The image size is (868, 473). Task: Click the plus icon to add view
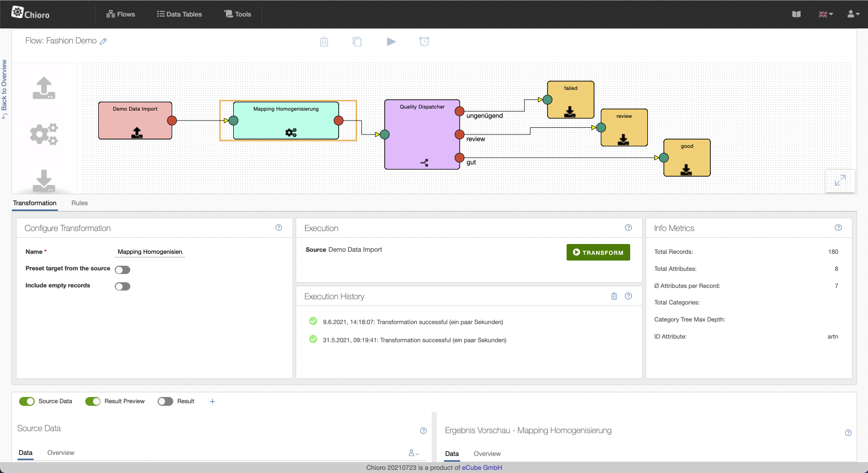point(212,402)
